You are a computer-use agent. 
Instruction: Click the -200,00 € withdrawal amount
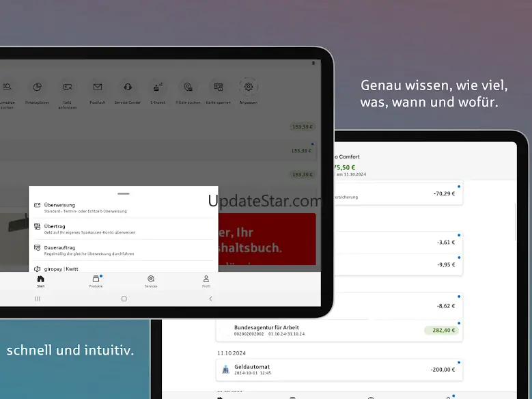tap(443, 370)
